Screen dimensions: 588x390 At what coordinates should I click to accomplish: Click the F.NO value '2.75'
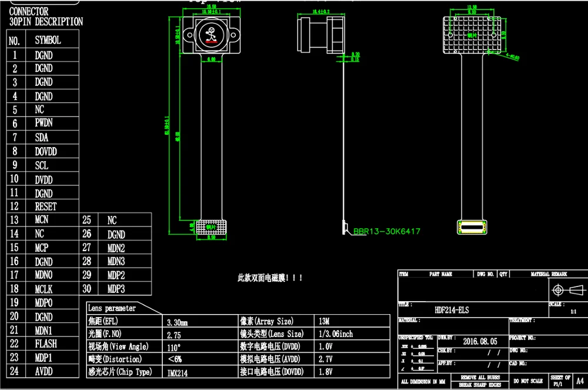click(x=174, y=335)
